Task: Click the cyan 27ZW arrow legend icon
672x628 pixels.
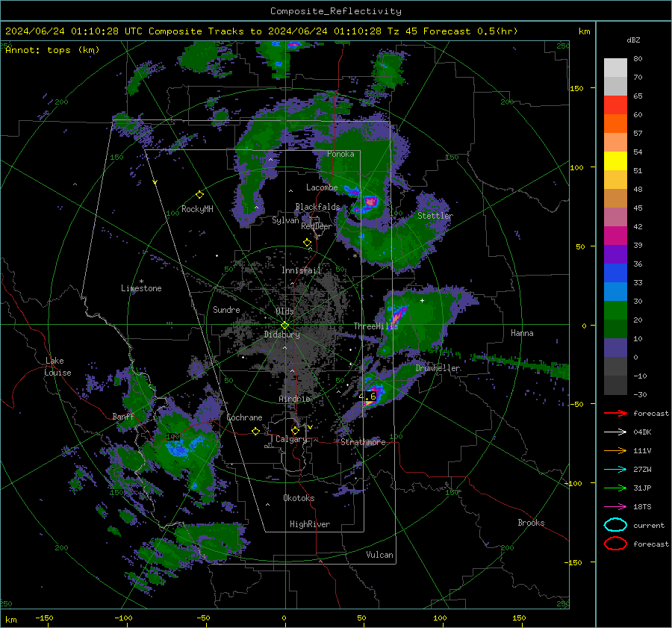Action: tap(615, 470)
